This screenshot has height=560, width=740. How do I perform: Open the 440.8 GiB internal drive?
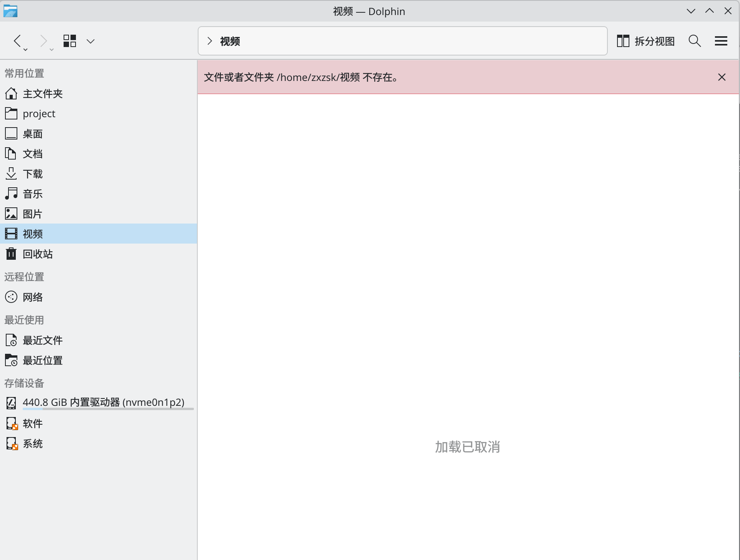point(103,402)
